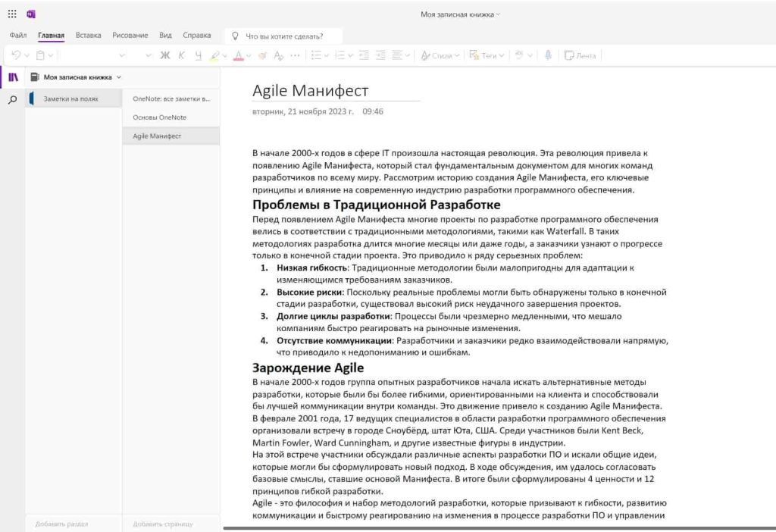The image size is (776, 532).
Task: Click the purple OneNote logo icon
Action: point(31,14)
